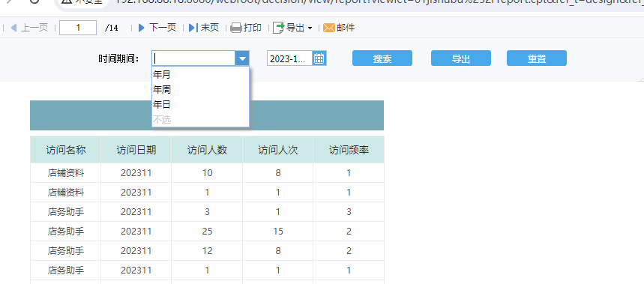
Task: Click the blue 重置 button
Action: click(x=536, y=58)
